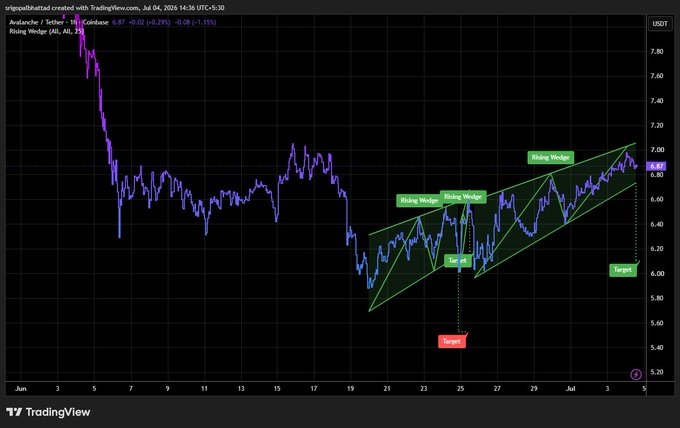This screenshot has width=680, height=428.
Task: Click the Avalanche / Tether symbol title
Action: [59, 22]
